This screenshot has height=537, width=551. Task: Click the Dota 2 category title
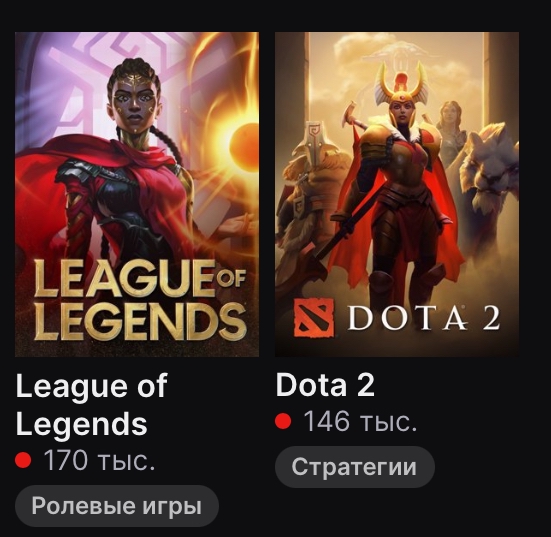click(325, 385)
